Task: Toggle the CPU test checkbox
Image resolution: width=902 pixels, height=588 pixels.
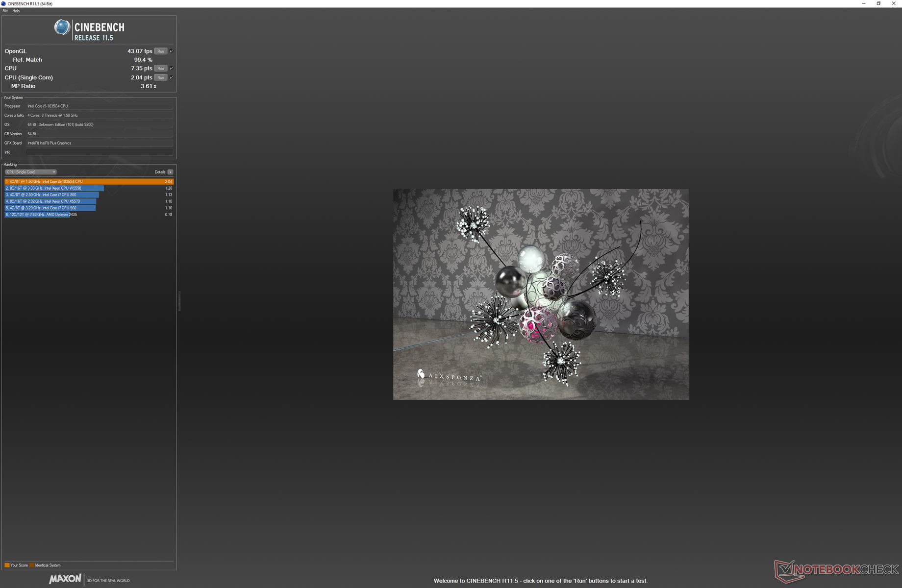Action: 172,68
